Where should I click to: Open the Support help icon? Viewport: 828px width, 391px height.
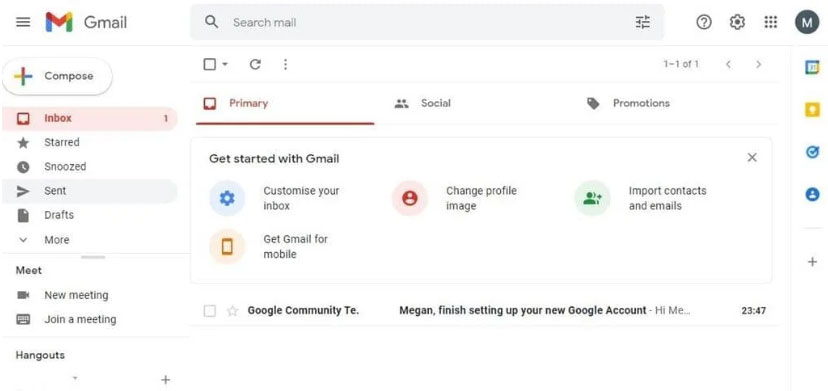(x=704, y=22)
